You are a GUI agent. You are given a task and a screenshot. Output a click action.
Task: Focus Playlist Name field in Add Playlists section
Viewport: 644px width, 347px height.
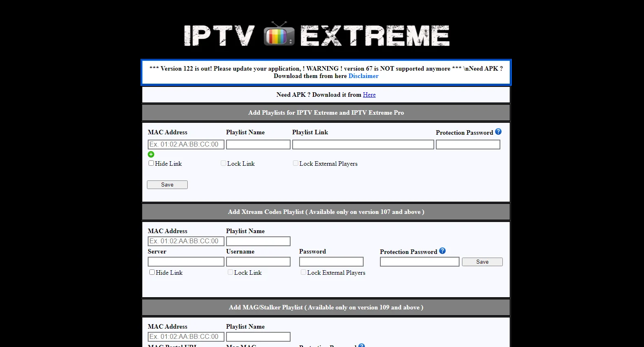pos(258,145)
